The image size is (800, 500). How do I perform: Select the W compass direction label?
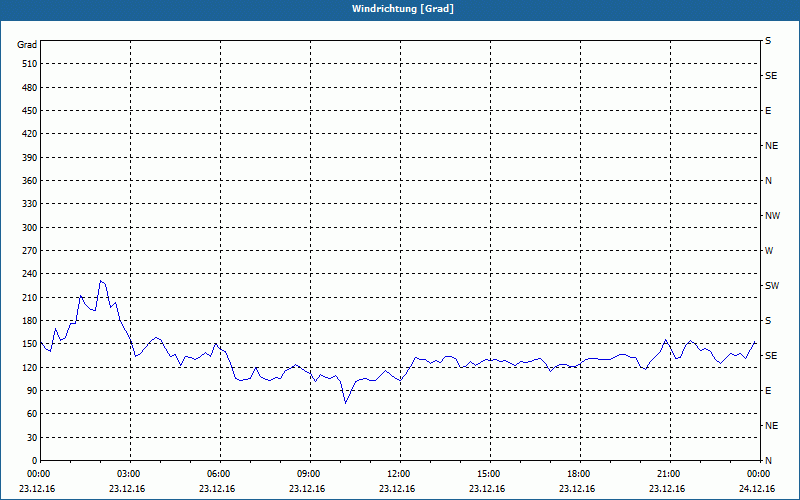(x=769, y=251)
